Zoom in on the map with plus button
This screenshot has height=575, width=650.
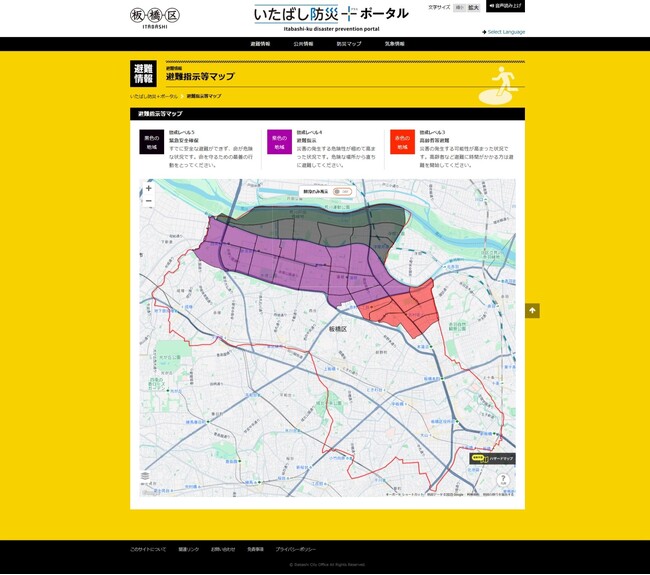click(149, 188)
